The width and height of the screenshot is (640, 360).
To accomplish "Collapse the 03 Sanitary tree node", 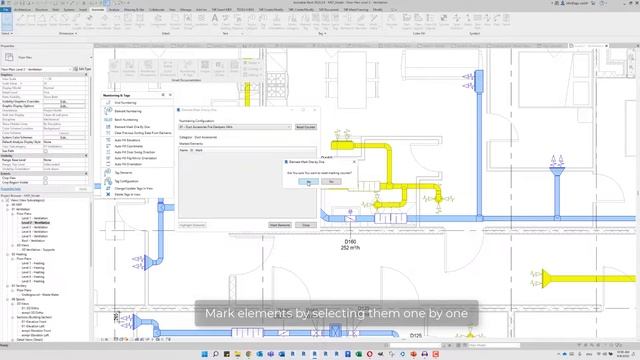I will pyautogui.click(x=7, y=286).
